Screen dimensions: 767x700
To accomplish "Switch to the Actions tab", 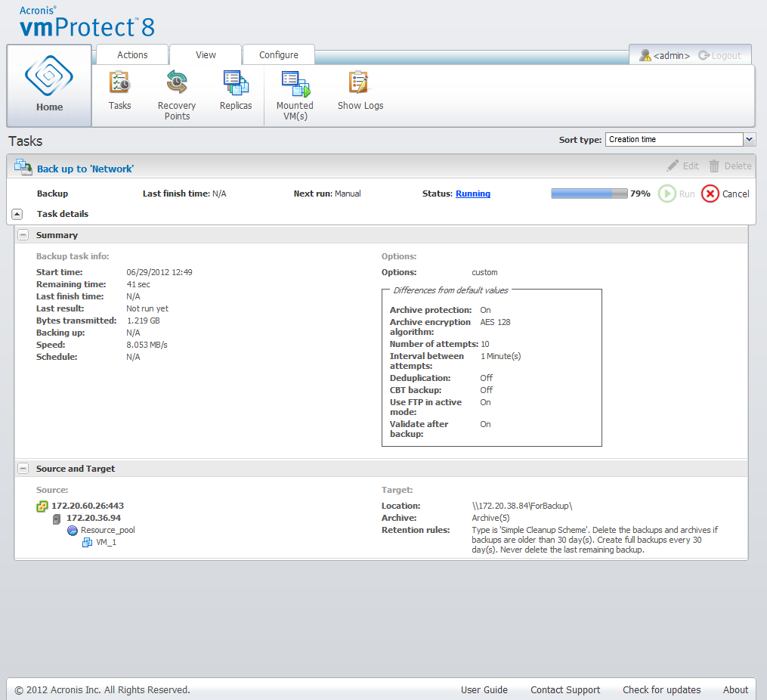I will pos(132,54).
